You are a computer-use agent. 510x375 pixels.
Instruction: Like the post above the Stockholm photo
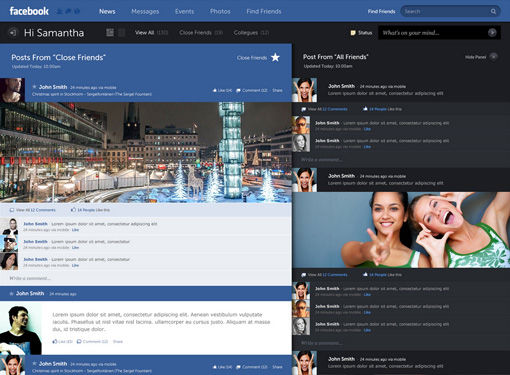[222, 90]
